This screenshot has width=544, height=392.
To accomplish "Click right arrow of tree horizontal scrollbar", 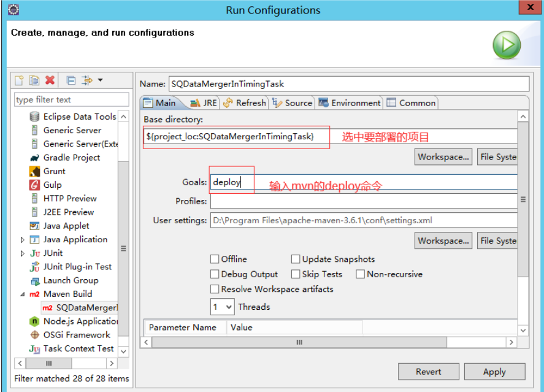I will pos(112,363).
